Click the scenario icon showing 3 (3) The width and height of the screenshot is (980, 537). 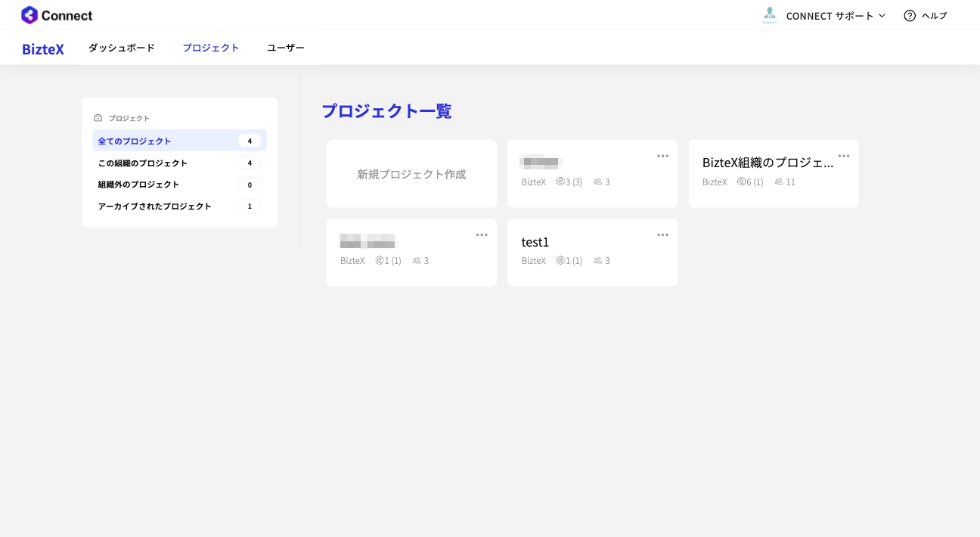[560, 182]
